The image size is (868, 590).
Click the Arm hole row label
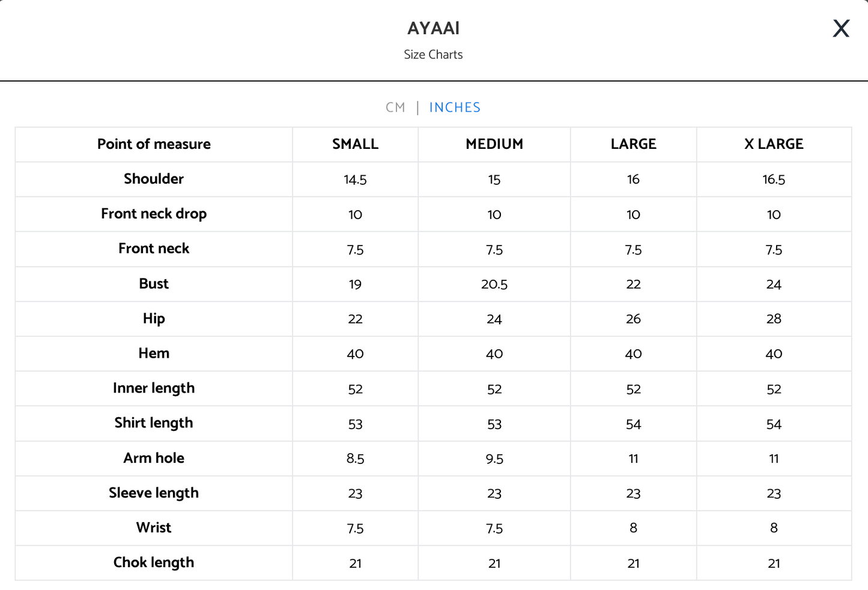(154, 458)
